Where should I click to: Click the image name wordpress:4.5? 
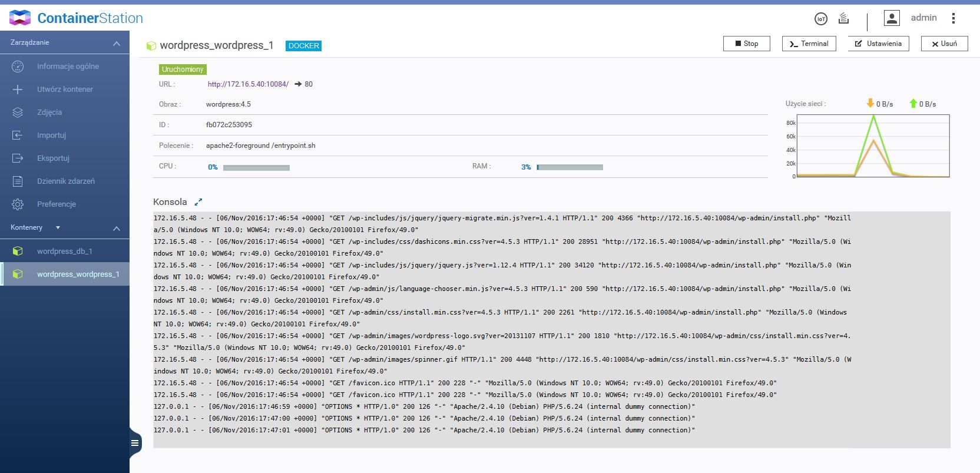point(229,104)
